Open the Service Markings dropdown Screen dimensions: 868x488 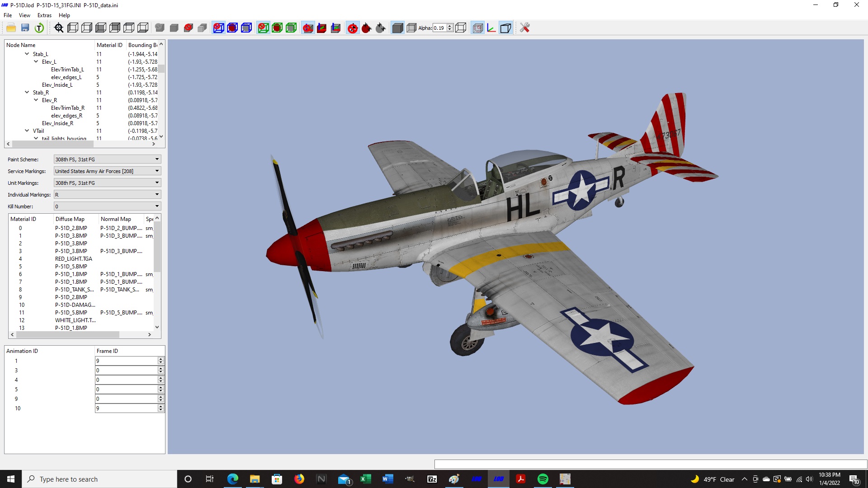coord(108,171)
